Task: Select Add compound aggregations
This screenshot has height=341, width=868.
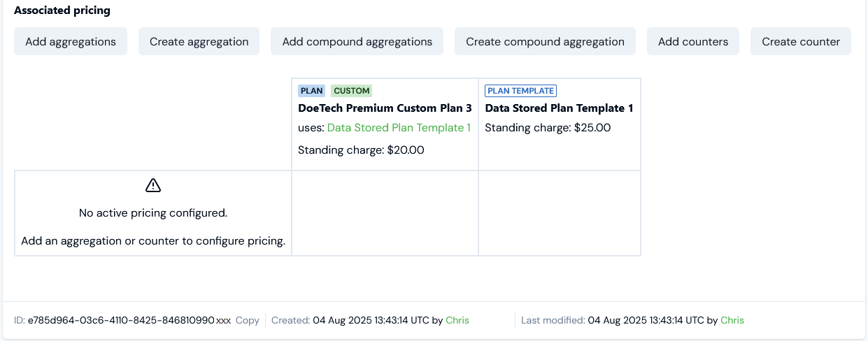Action: pos(357,41)
